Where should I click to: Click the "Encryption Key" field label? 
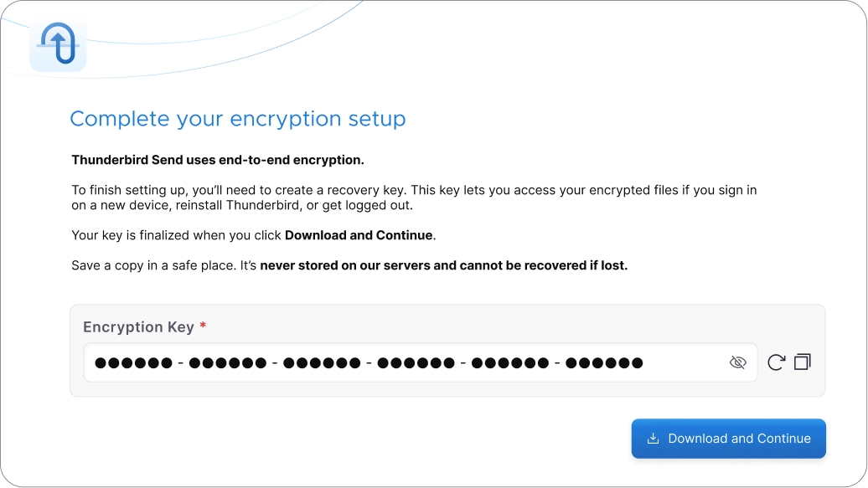pyautogui.click(x=138, y=327)
